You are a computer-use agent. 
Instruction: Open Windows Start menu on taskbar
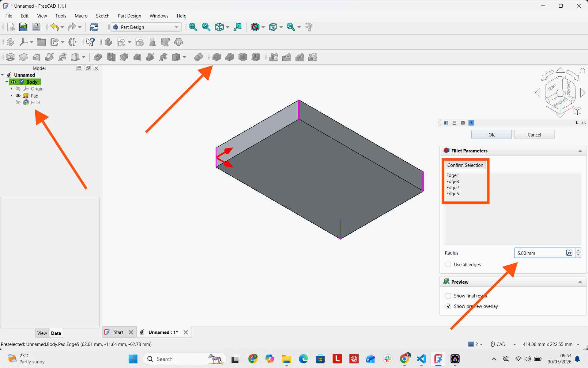point(133,359)
